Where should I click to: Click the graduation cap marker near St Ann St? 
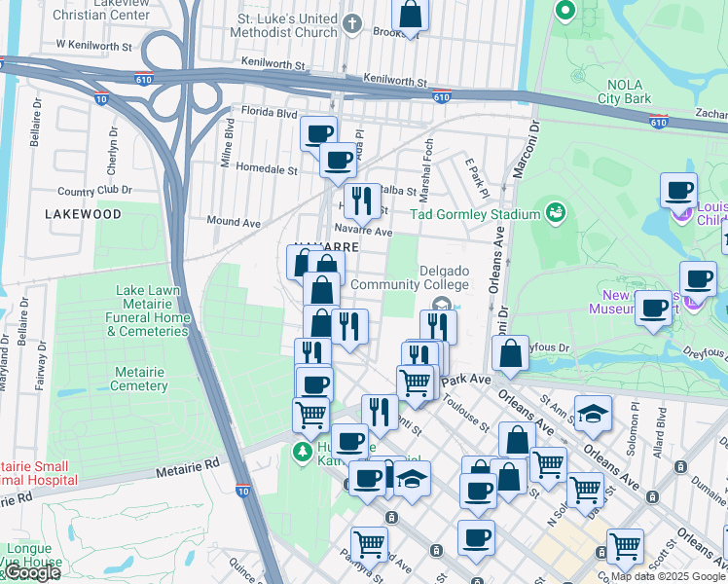click(x=593, y=414)
